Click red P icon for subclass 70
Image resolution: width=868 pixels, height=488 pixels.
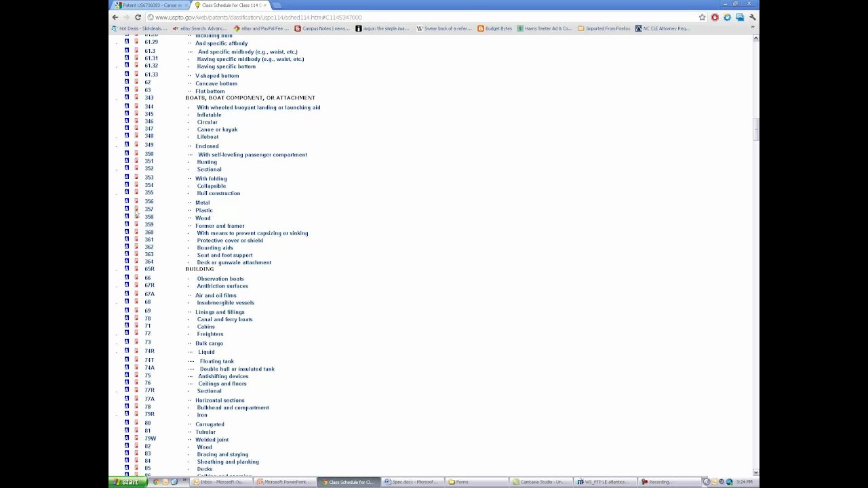(136, 318)
